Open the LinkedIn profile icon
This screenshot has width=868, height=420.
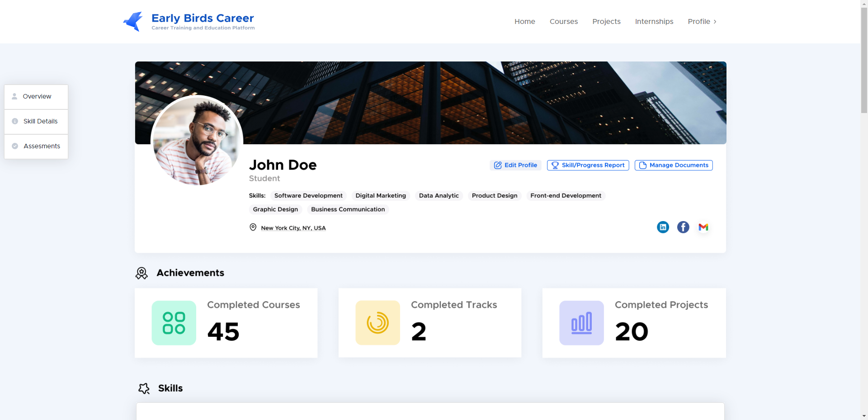click(663, 227)
